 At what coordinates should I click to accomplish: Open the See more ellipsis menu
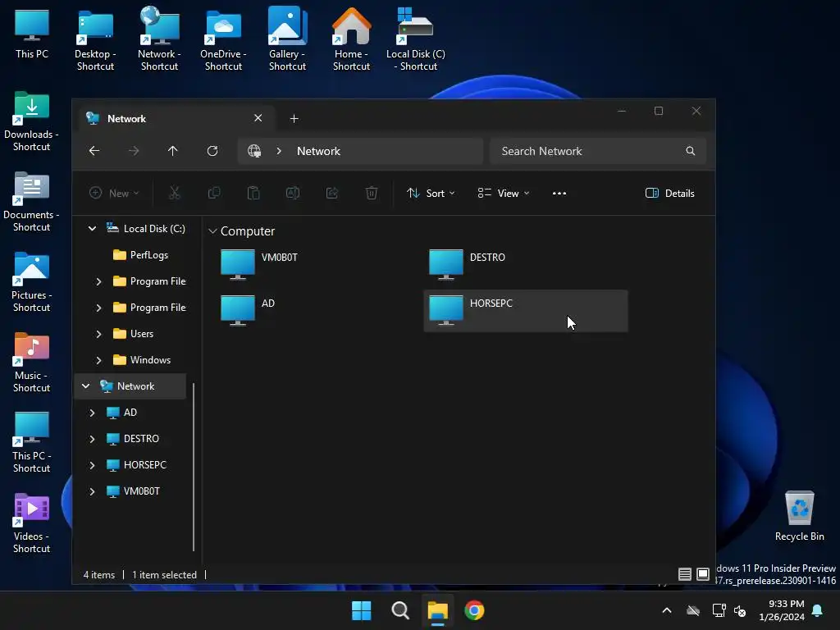pos(559,194)
